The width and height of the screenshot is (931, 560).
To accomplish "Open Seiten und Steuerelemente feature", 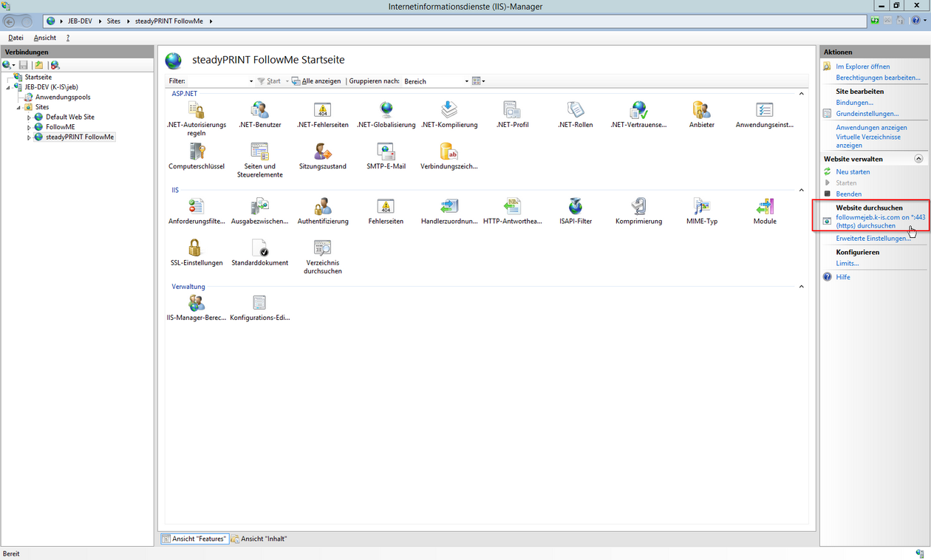I will [x=260, y=161].
